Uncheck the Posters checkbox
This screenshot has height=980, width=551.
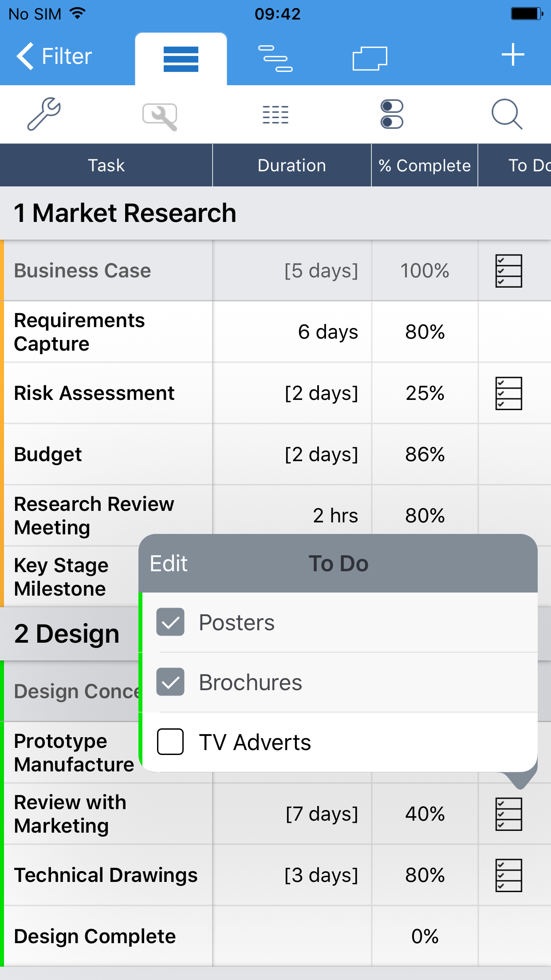170,622
